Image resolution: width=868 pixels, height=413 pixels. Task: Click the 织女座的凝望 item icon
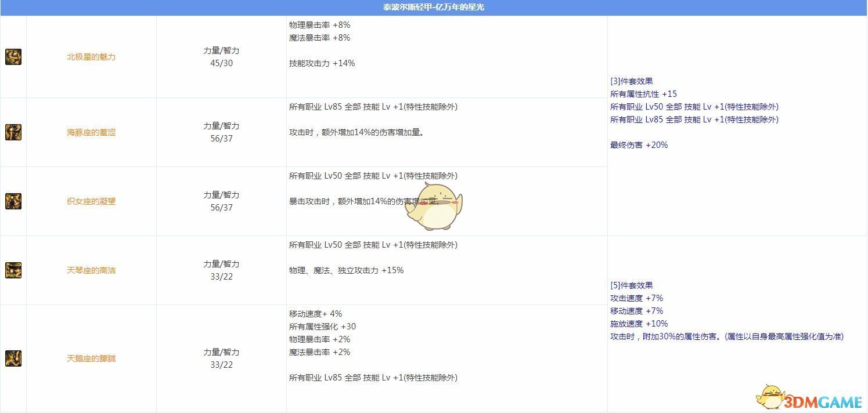coord(13,201)
